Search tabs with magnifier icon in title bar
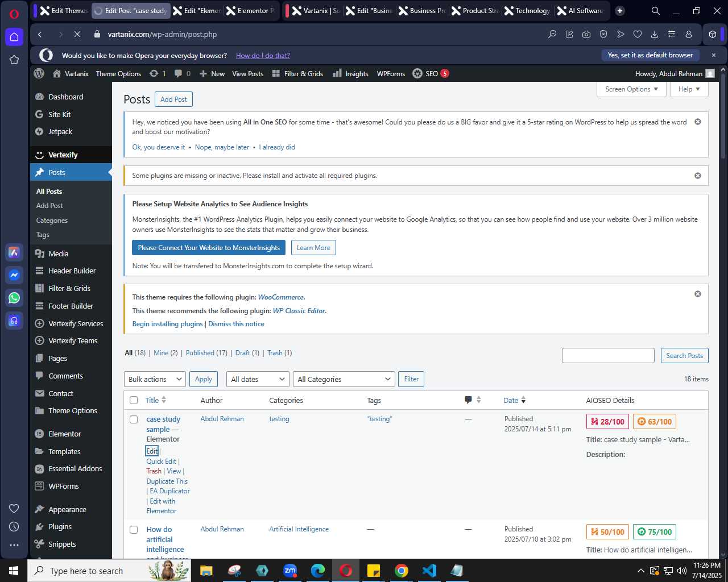Viewport: 728px width, 582px height. pyautogui.click(x=656, y=11)
